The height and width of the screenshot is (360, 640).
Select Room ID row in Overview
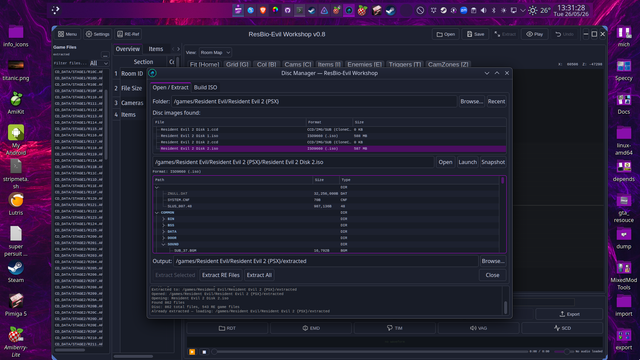(x=131, y=73)
